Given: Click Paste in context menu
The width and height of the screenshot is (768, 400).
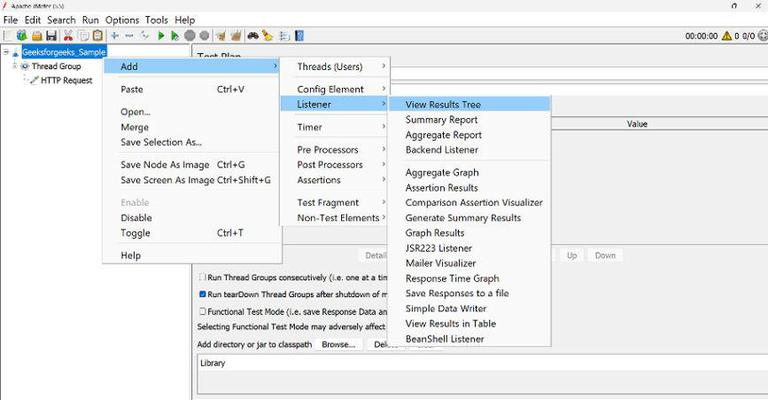Looking at the screenshot, I should click(x=192, y=89).
